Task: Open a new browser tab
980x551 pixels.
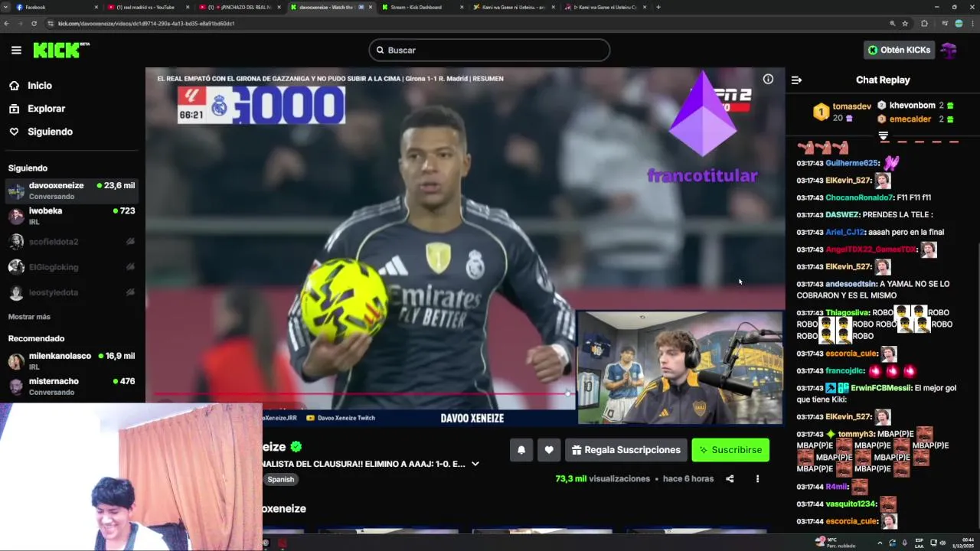Action: point(658,7)
